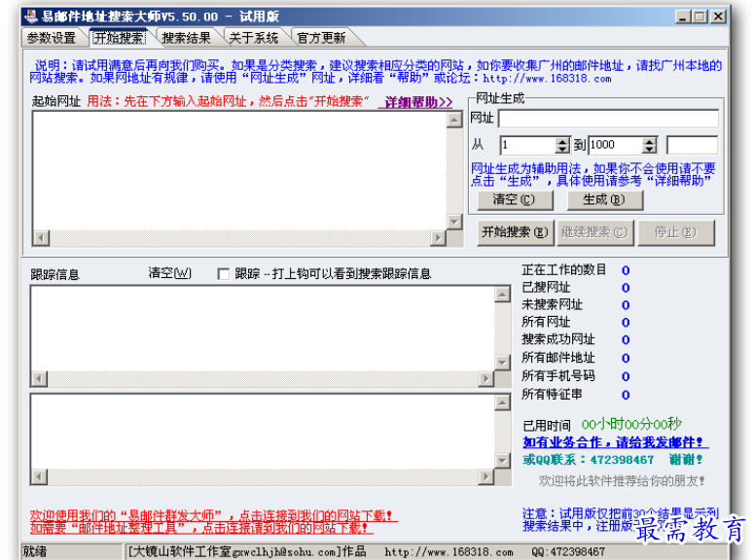Click left arrow on 起始网址 horizontal scrollbar
Viewport: 754px width, 560px height.
tap(42, 237)
